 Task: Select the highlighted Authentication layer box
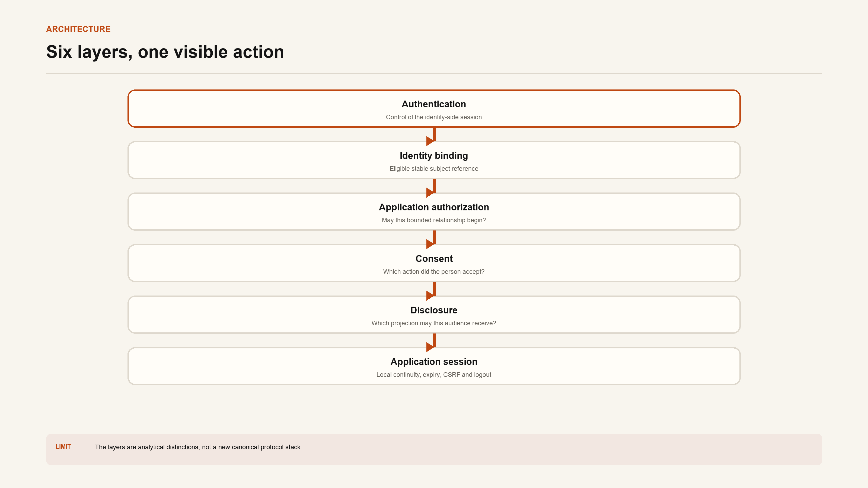[x=434, y=108]
